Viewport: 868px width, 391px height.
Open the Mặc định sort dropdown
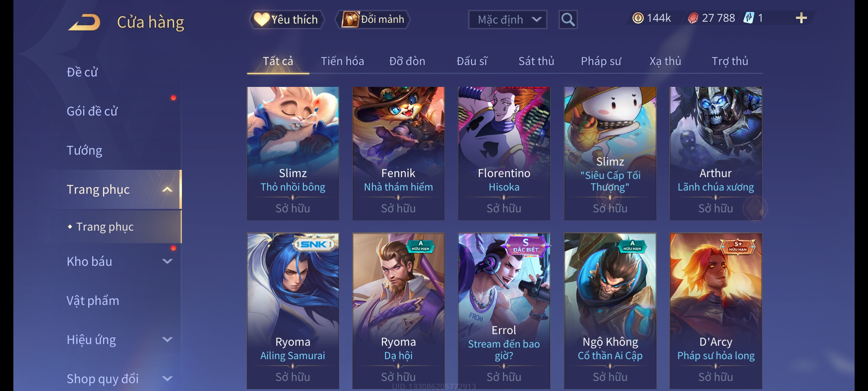click(507, 20)
